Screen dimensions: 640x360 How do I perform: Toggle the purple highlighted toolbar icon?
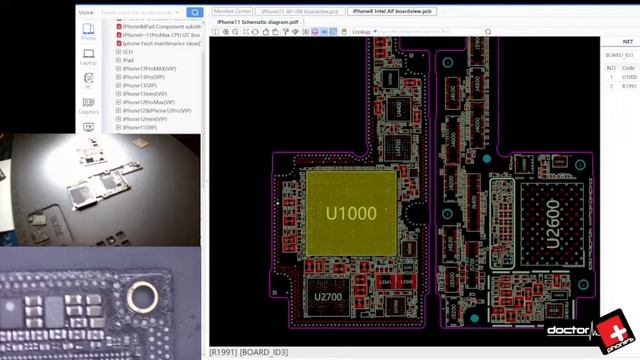coord(315,31)
